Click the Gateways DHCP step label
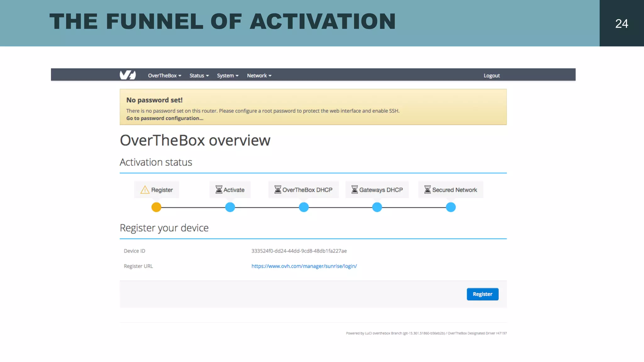This screenshot has width=644, height=362. (x=377, y=189)
